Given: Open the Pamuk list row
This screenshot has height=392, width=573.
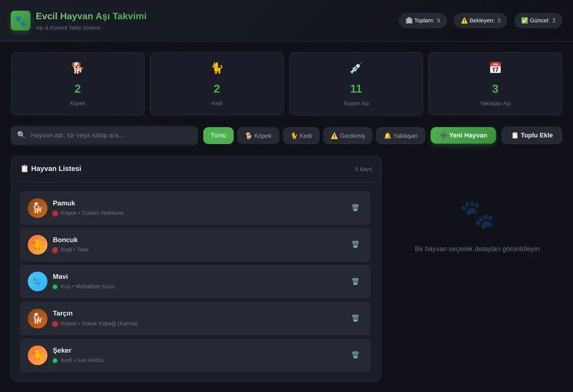Looking at the screenshot, I should point(195,208).
